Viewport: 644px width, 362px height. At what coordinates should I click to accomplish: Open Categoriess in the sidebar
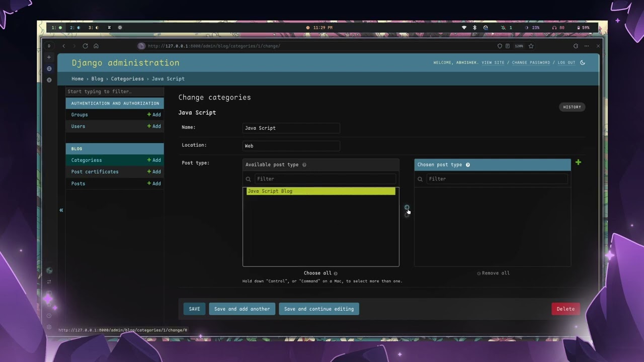(87, 160)
